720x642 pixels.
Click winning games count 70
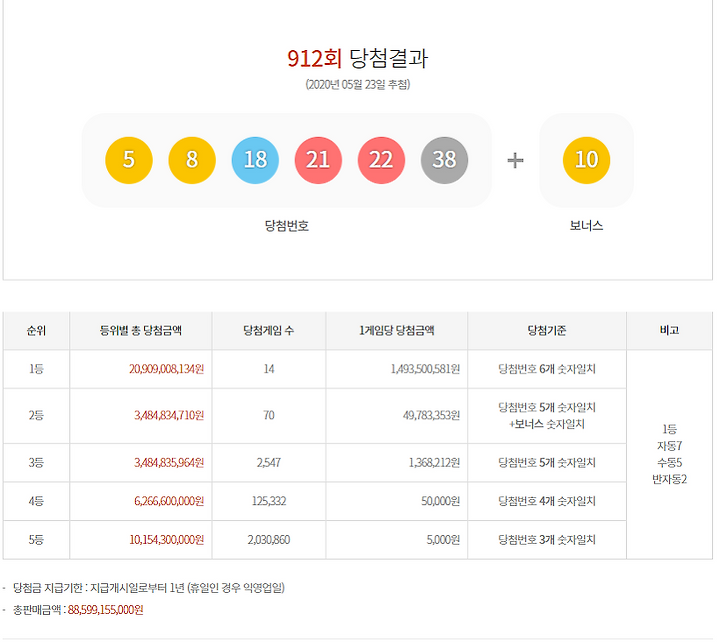pyautogui.click(x=269, y=416)
